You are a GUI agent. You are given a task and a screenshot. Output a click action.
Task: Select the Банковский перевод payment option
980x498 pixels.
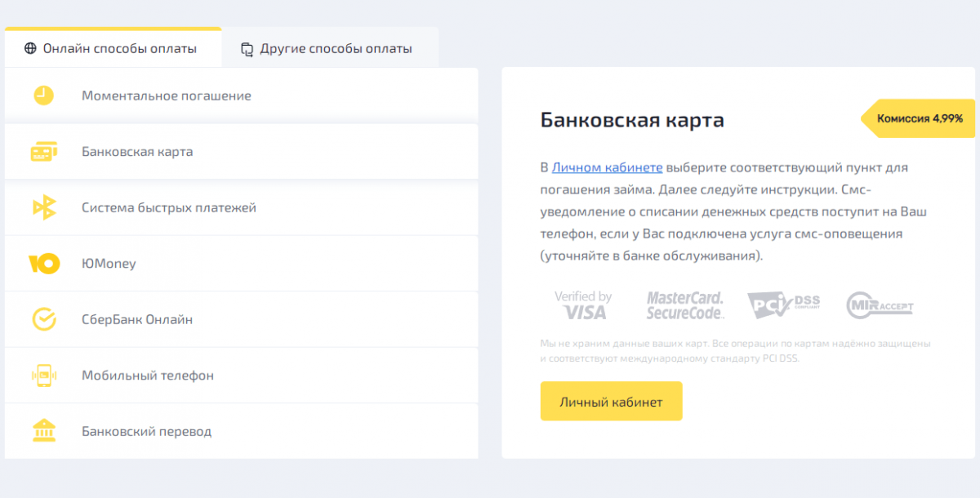coord(242,431)
